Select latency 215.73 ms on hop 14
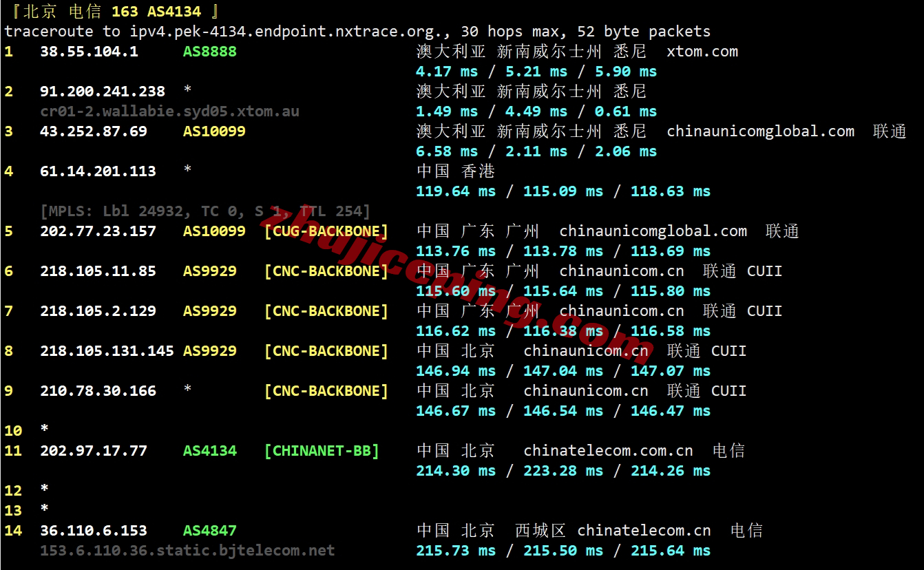Screen dimensions: 924x570 (456, 551)
